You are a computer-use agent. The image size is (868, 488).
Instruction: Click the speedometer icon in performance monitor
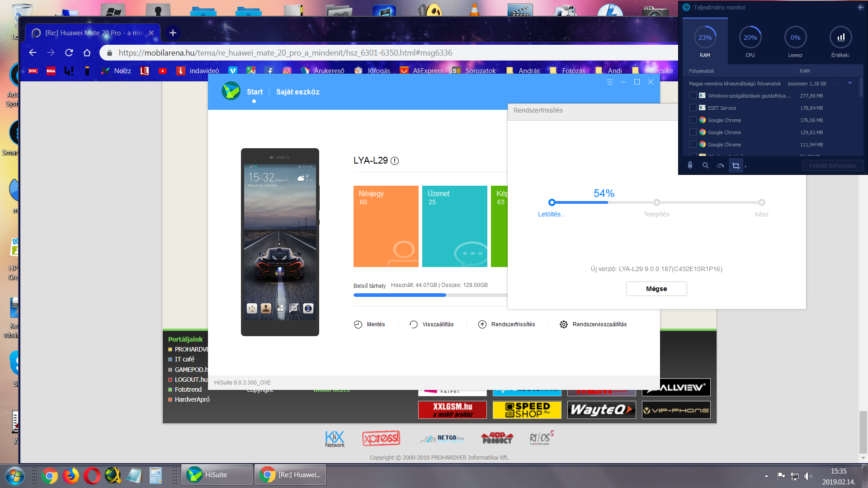tap(721, 165)
